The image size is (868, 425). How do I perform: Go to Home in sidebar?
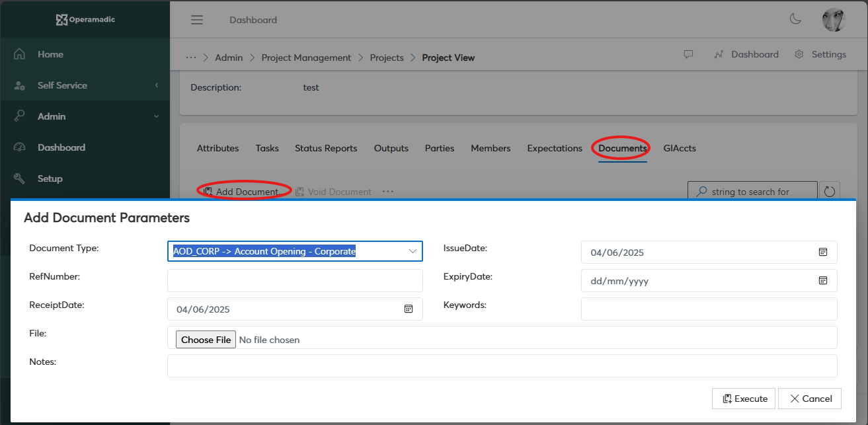point(85,54)
